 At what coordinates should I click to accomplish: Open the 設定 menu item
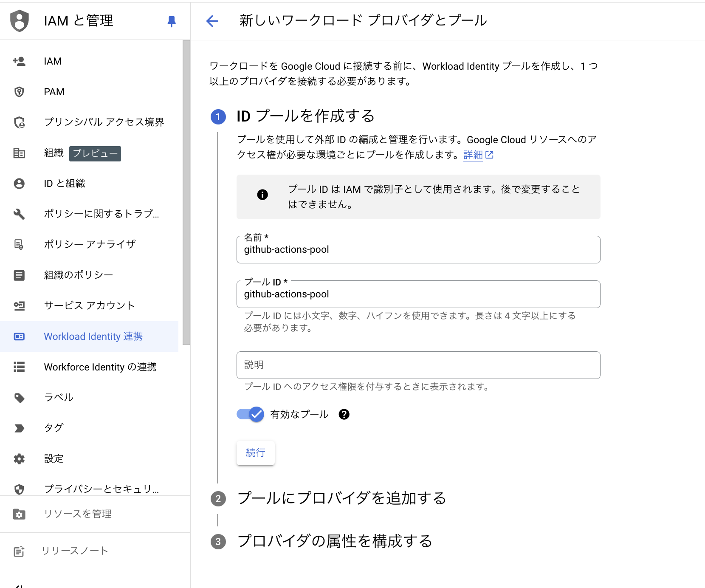pos(89,459)
